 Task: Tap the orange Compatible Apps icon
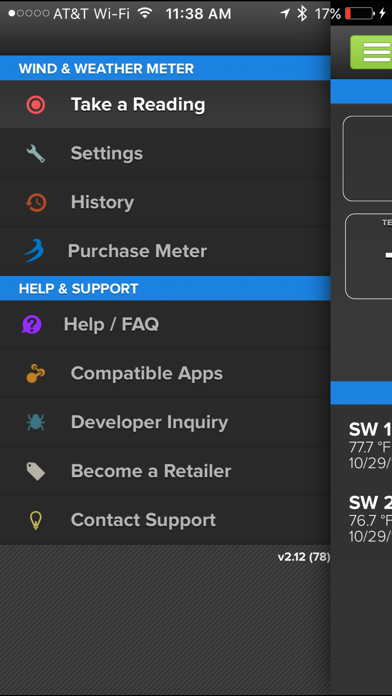click(x=36, y=373)
